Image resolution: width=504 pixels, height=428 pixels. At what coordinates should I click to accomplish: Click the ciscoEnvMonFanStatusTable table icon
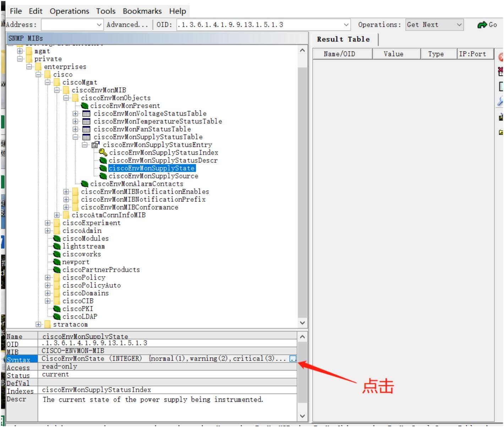(x=86, y=129)
